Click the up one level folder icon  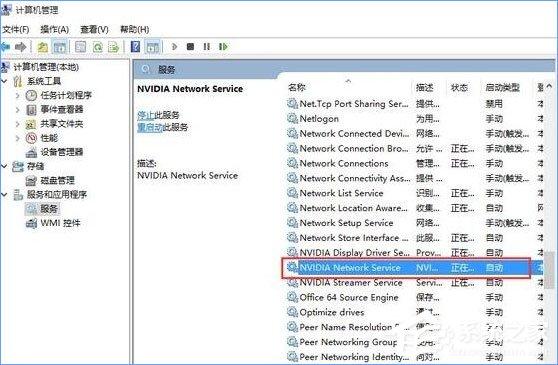[x=43, y=47]
